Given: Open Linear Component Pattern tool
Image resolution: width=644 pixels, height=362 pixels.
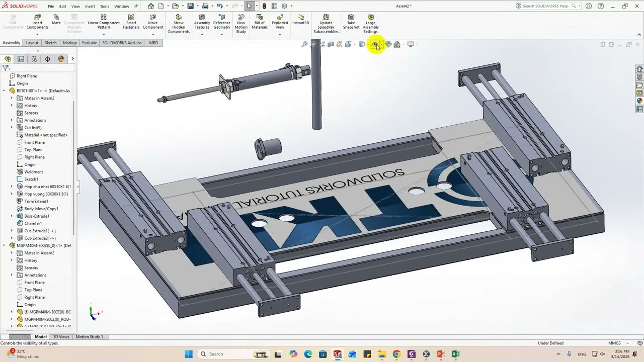Looking at the screenshot, I should 104,22.
